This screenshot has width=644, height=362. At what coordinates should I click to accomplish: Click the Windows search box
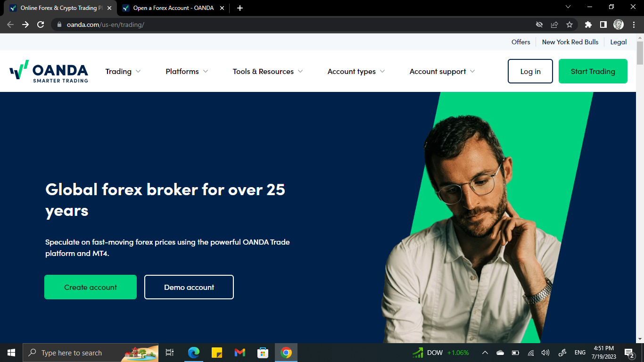(x=91, y=353)
